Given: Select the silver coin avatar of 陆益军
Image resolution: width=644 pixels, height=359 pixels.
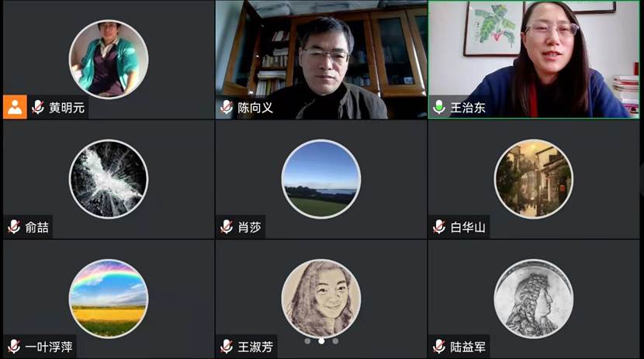Looking at the screenshot, I should click(534, 299).
